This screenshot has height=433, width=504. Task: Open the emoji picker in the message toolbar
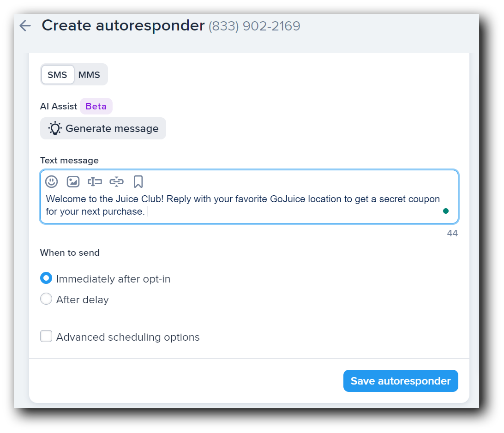click(51, 181)
